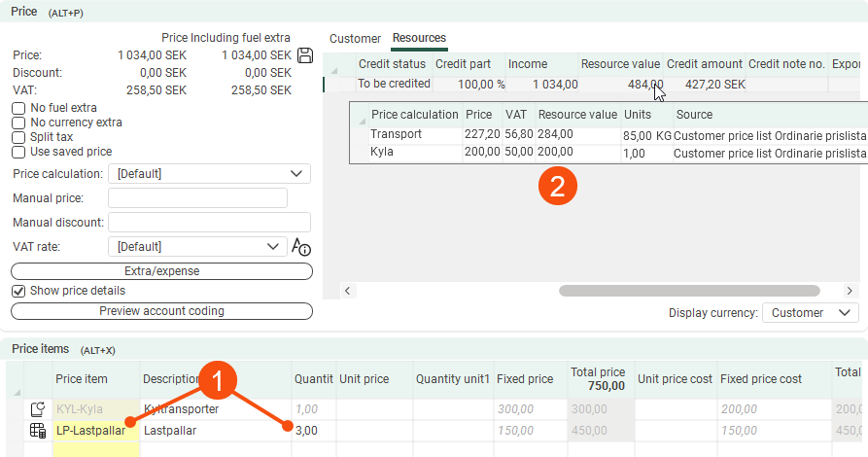Click the save price disk icon
The image size is (868, 457).
coord(305,55)
